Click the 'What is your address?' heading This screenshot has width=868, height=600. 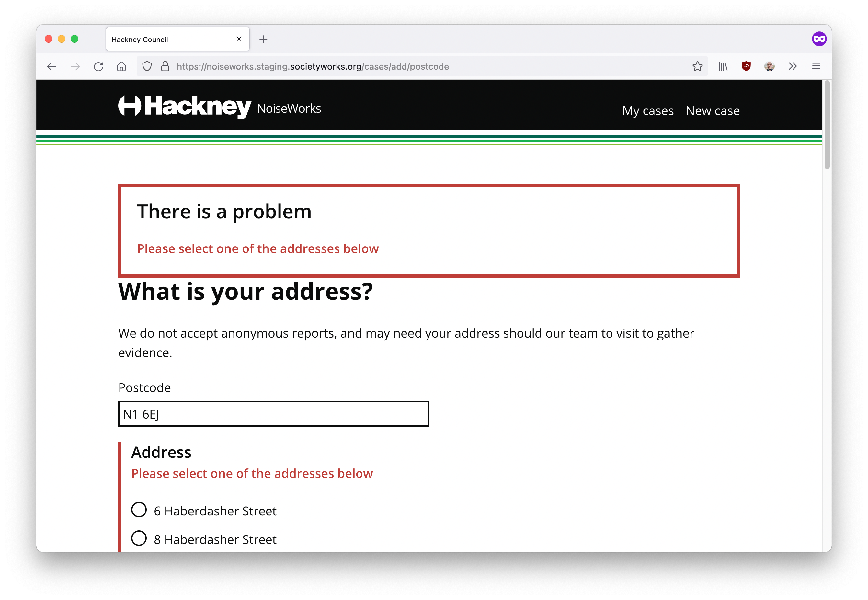[246, 292]
